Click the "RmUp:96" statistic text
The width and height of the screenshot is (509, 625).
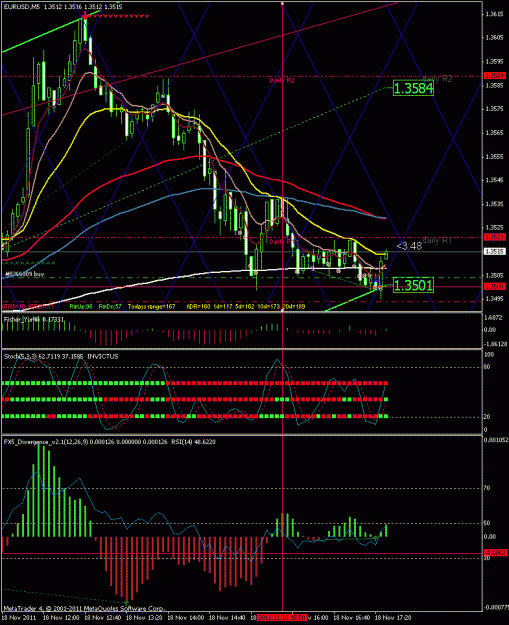pyautogui.click(x=81, y=307)
